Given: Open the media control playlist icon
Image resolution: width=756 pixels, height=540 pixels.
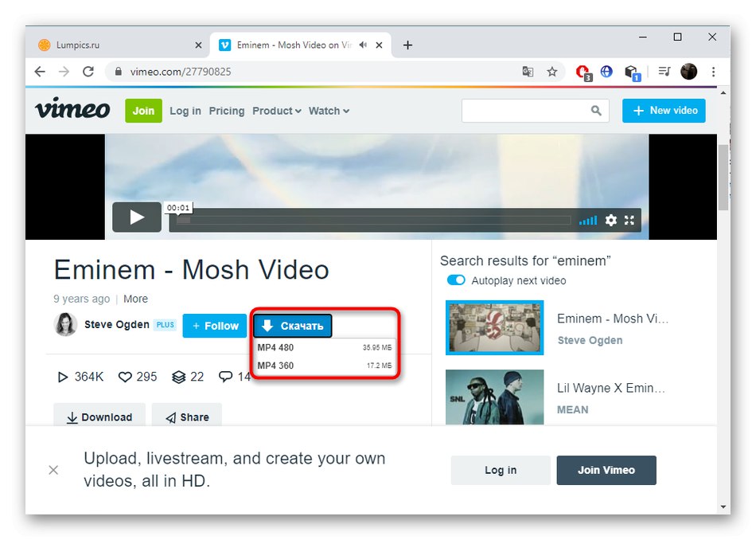Looking at the screenshot, I should pyautogui.click(x=664, y=72).
